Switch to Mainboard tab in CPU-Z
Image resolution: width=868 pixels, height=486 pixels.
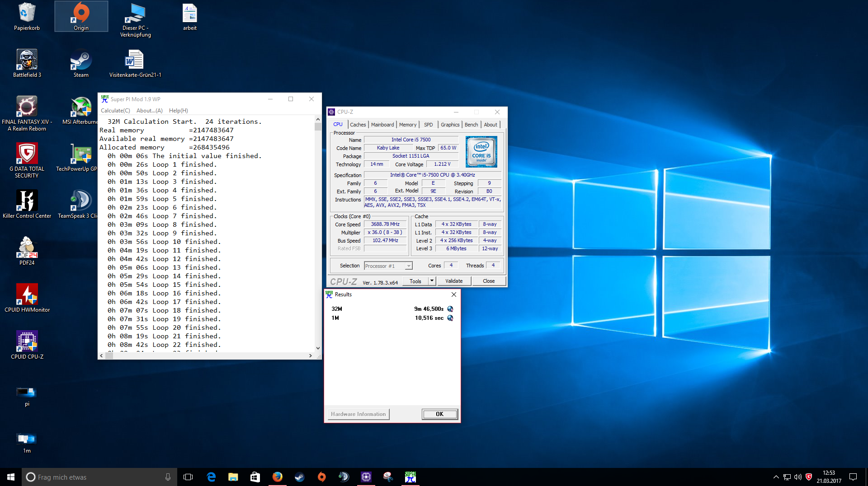click(x=382, y=125)
